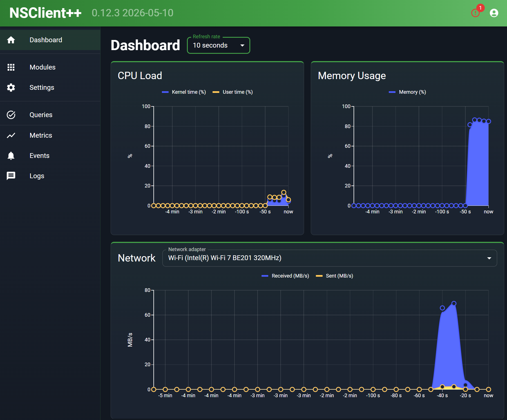Click the Metrics trend line icon
507x420 pixels.
pos(11,135)
